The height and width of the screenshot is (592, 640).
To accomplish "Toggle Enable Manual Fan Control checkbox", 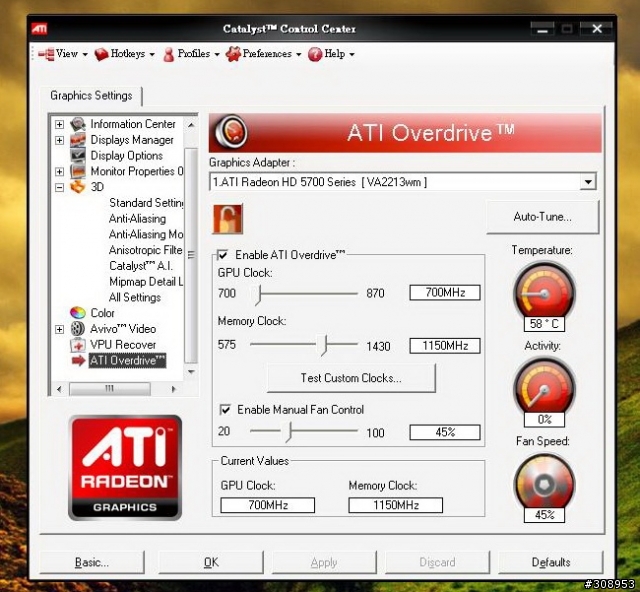I will pyautogui.click(x=225, y=410).
